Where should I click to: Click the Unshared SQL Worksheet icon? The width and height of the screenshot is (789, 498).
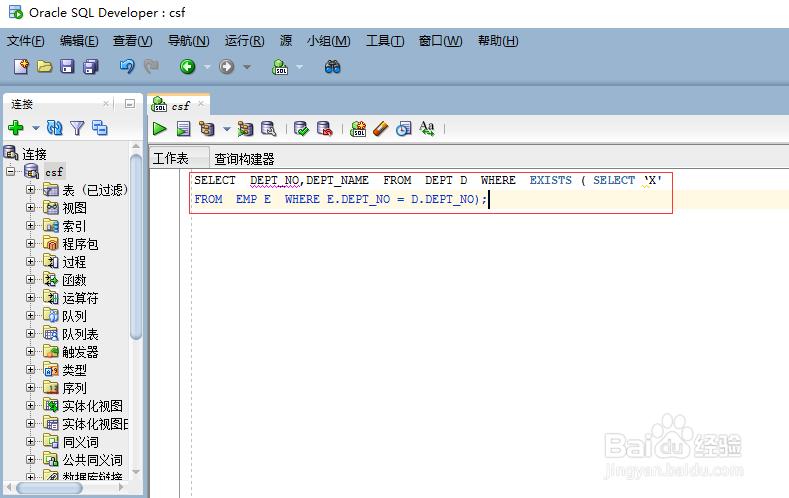[358, 129]
